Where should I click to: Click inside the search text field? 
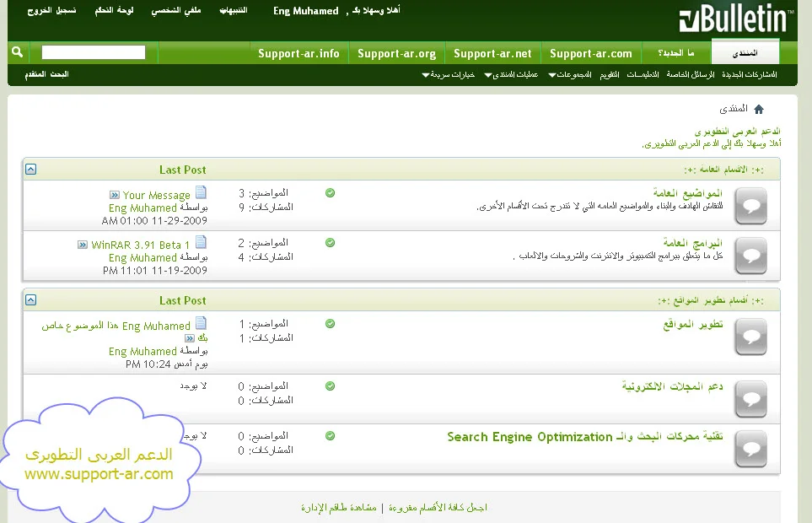click(94, 52)
